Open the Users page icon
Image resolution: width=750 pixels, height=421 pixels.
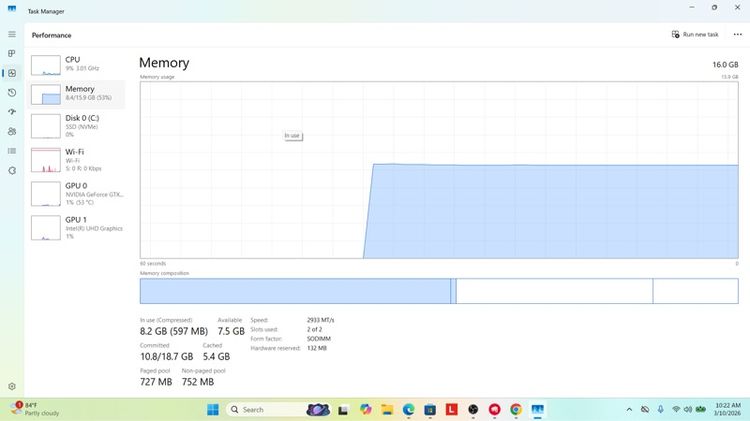(12, 131)
